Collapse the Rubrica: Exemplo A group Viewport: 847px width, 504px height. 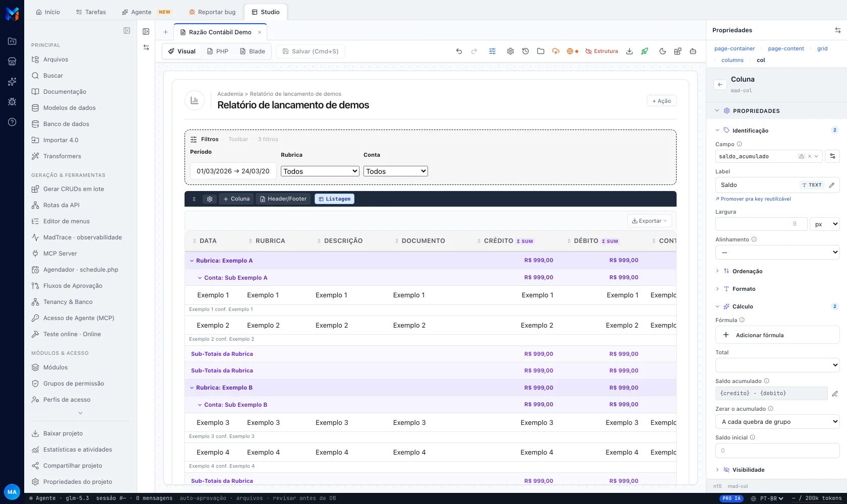[192, 261]
